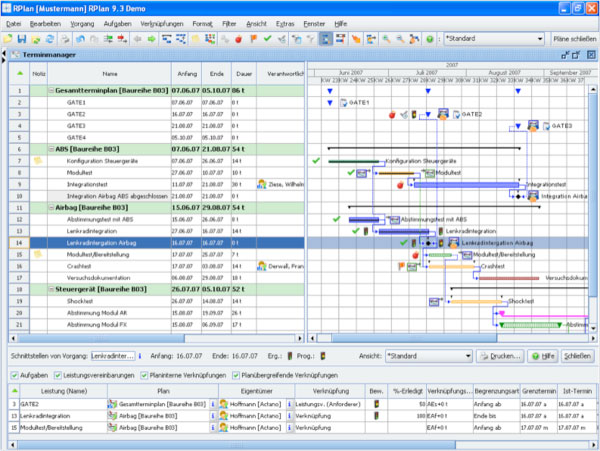Click the info icon next to Gesamtterminplan plan

click(212, 404)
